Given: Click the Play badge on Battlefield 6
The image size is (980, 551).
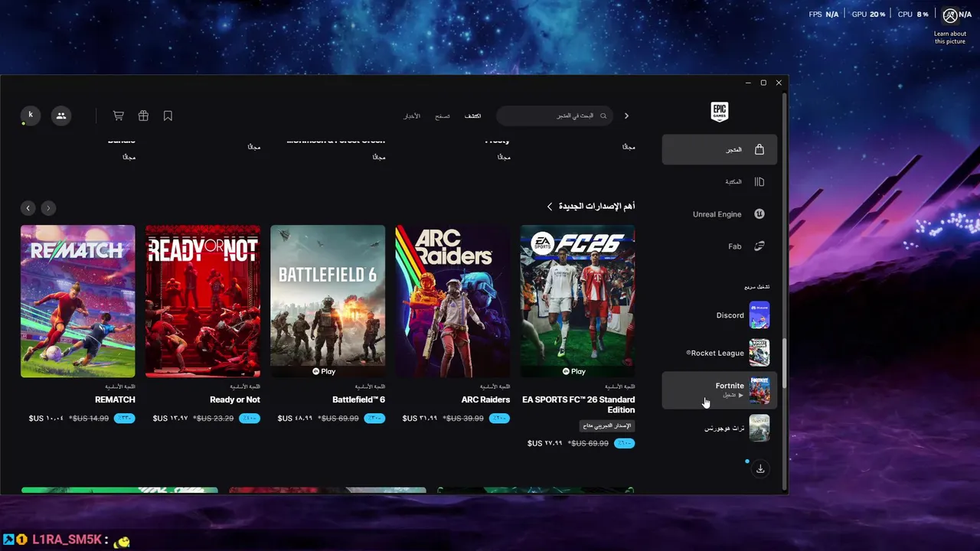Looking at the screenshot, I should [x=324, y=371].
